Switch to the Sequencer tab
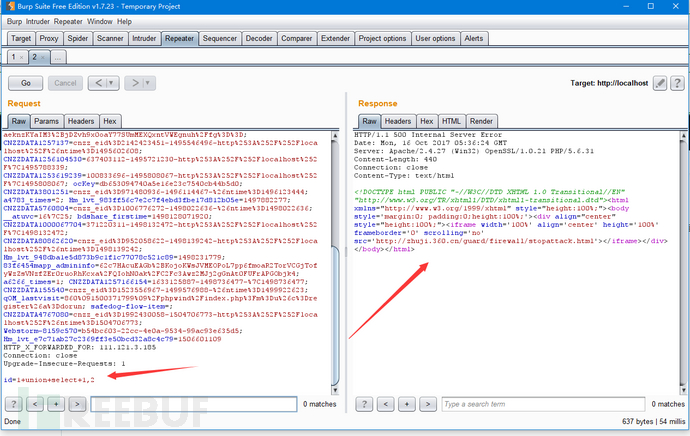The height and width of the screenshot is (436, 690). pyautogui.click(x=220, y=38)
